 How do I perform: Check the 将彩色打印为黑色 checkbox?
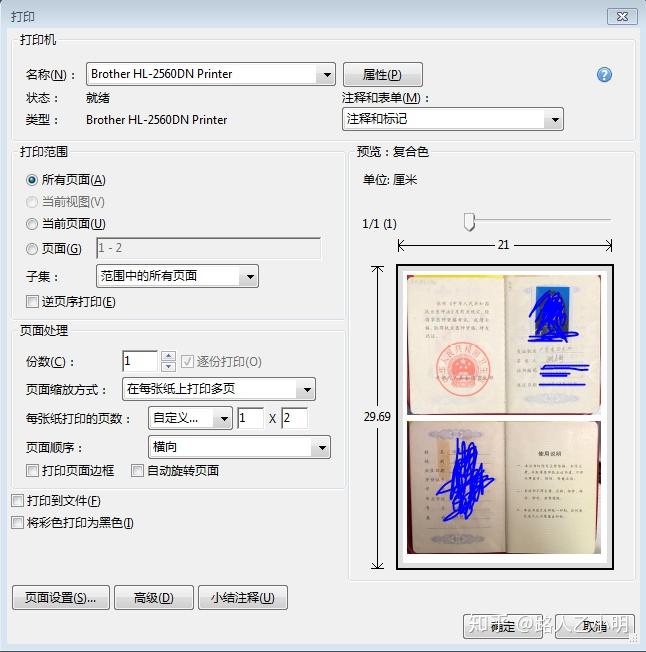[17, 522]
